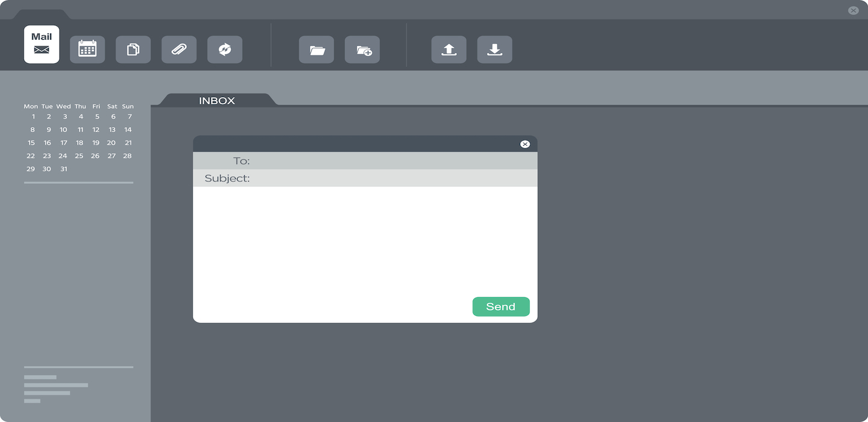This screenshot has width=868, height=422.
Task: Click the Documents/copy icon in toolbar
Action: (x=133, y=49)
